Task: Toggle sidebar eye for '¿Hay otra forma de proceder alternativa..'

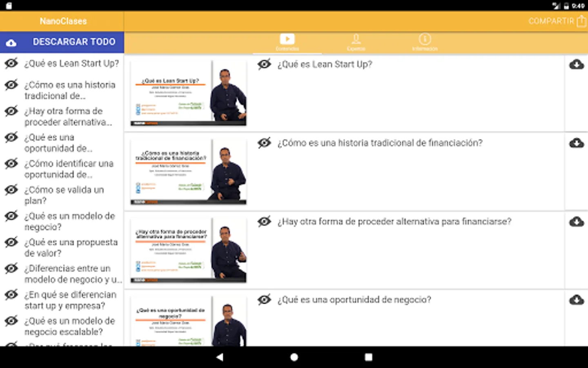Action: point(11,111)
